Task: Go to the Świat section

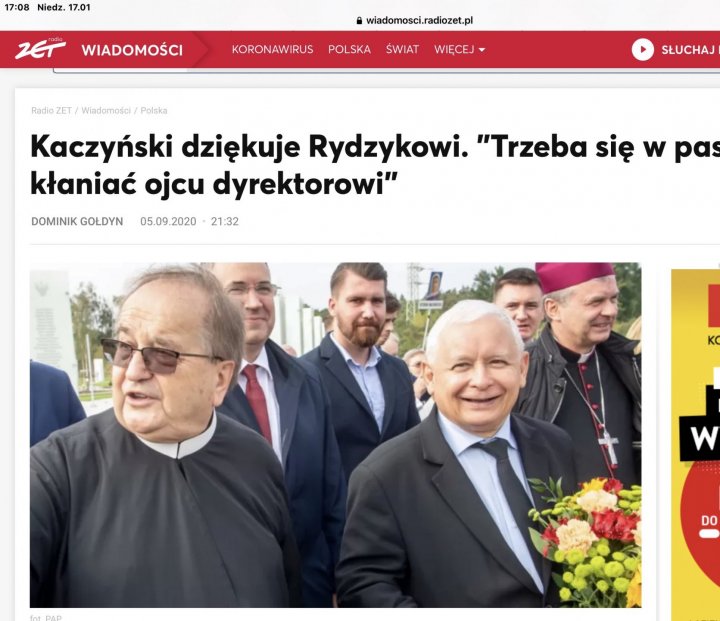Action: 402,50
